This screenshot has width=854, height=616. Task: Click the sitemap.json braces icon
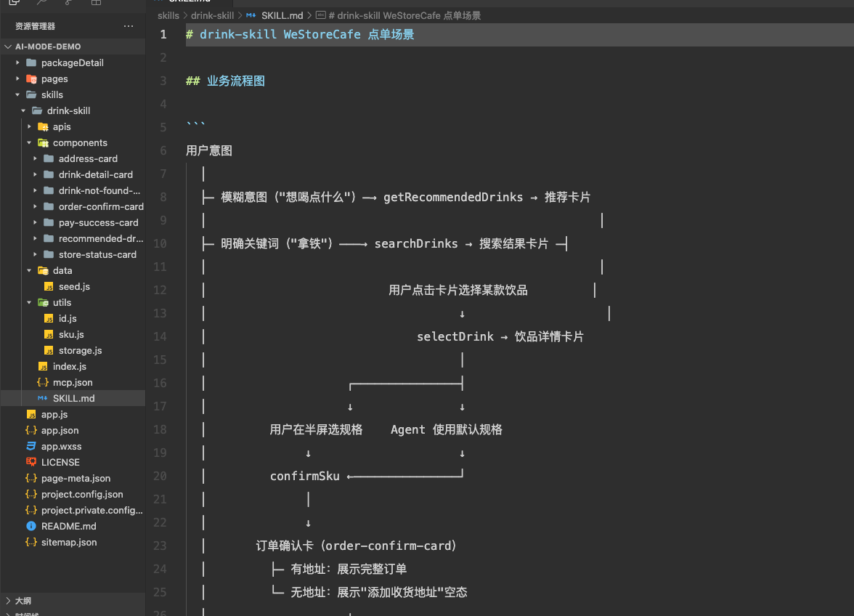click(31, 542)
